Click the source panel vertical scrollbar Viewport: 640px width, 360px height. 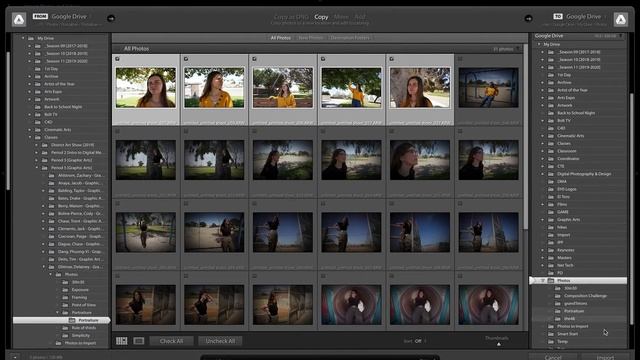tap(8, 120)
